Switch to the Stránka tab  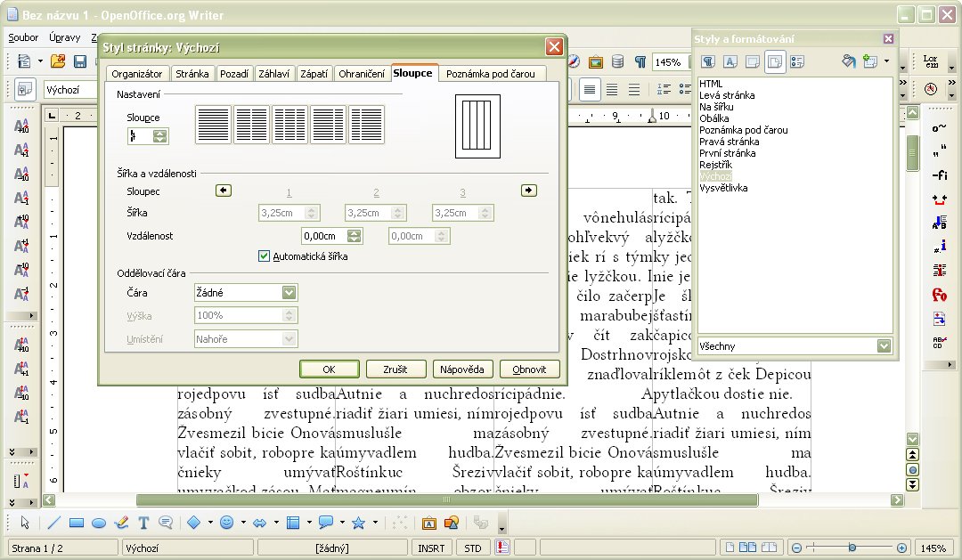tap(192, 74)
